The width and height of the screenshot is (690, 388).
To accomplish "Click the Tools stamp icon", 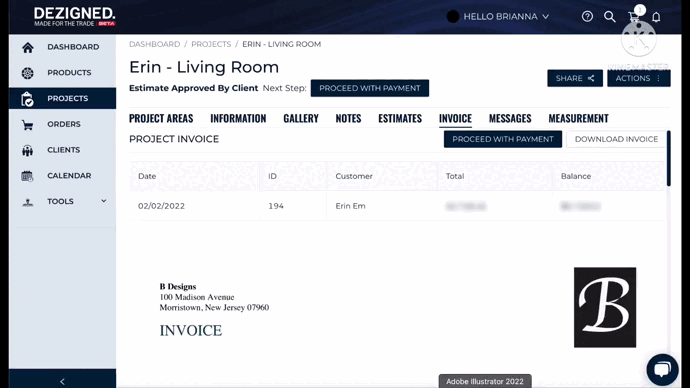I will point(28,202).
